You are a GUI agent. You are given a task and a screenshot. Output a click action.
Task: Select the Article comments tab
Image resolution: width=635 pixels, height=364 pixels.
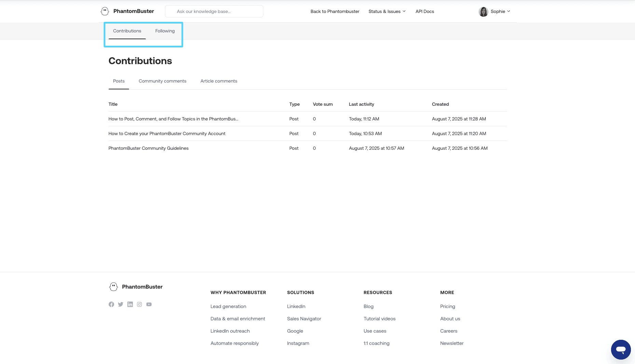[219, 81]
